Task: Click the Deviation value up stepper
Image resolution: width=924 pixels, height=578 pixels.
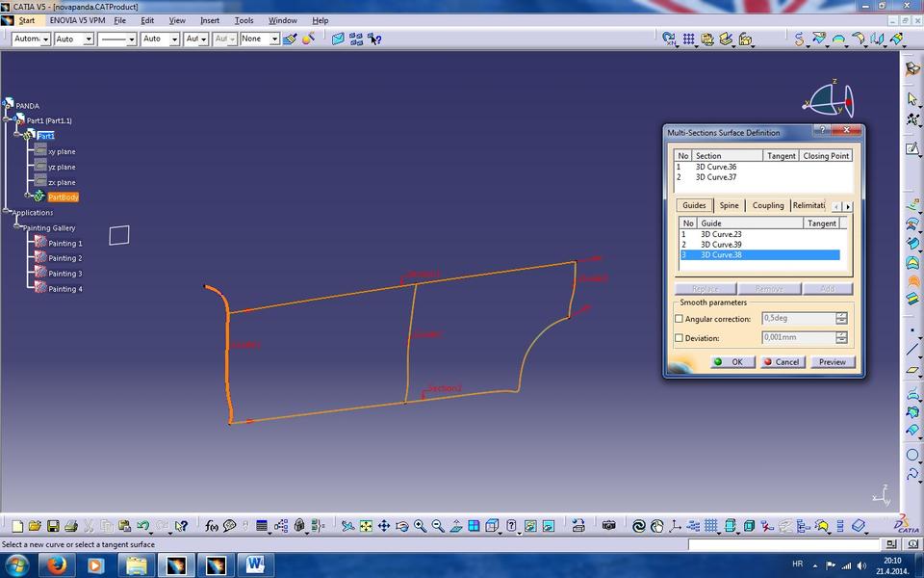Action: click(x=842, y=333)
